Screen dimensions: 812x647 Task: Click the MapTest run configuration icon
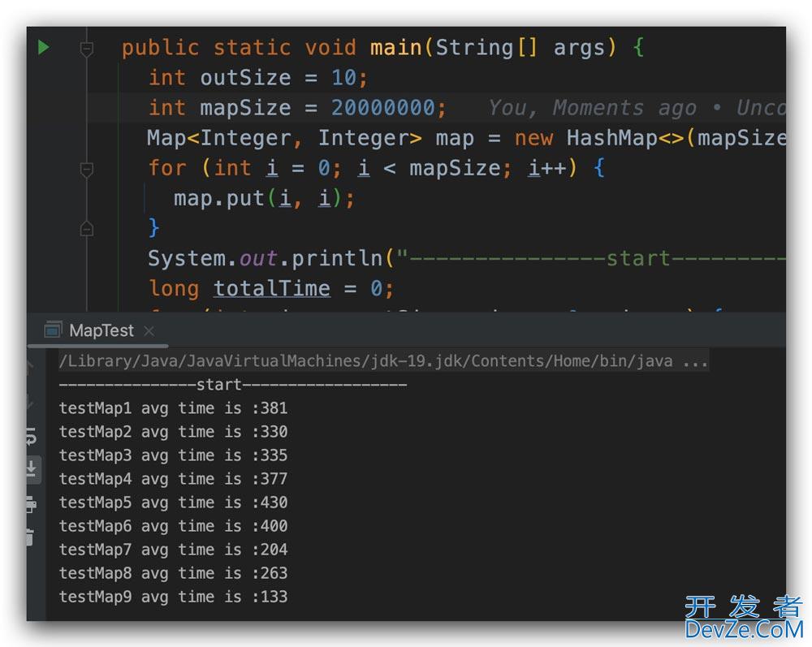click(x=52, y=330)
